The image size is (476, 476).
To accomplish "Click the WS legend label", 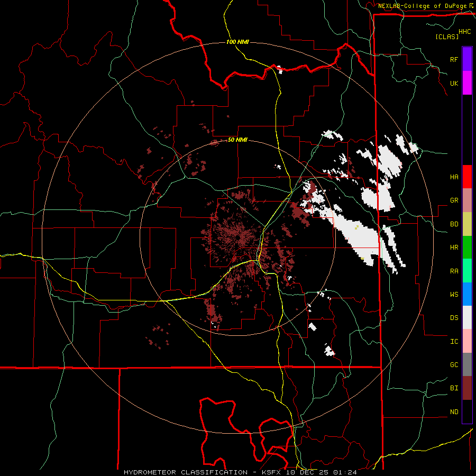I will pos(454,294).
